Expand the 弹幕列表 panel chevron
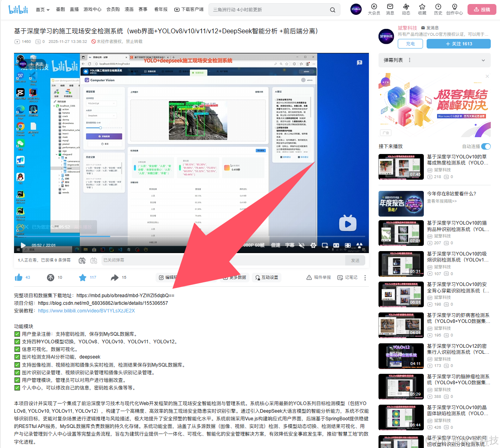500x448 pixels. (x=483, y=60)
